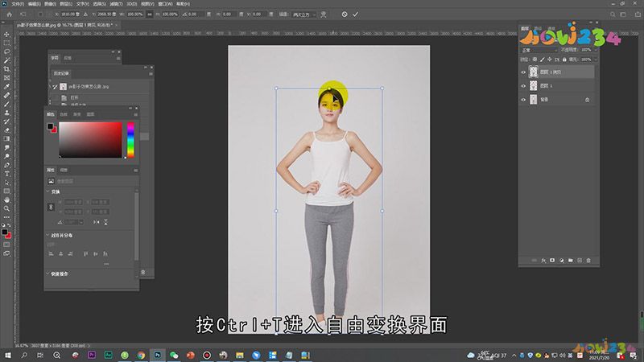Image resolution: width=644 pixels, height=362 pixels.
Task: Open the '图像' menu
Action: click(50, 4)
